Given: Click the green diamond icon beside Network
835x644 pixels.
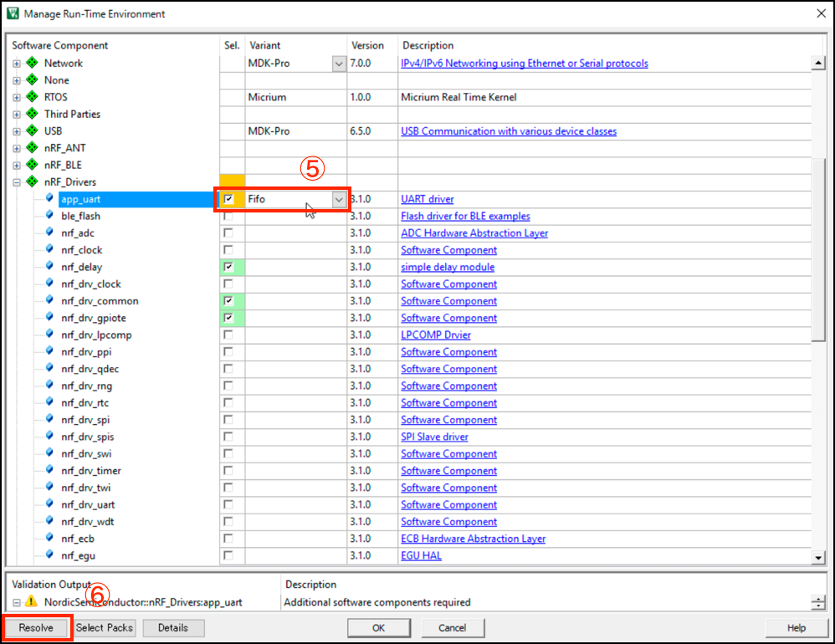Looking at the screenshot, I should pos(33,64).
